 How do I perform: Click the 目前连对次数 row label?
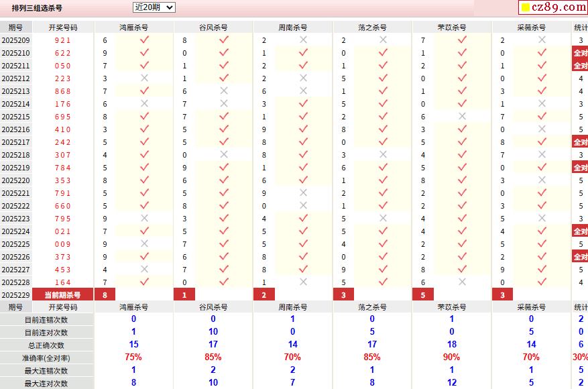(46, 333)
